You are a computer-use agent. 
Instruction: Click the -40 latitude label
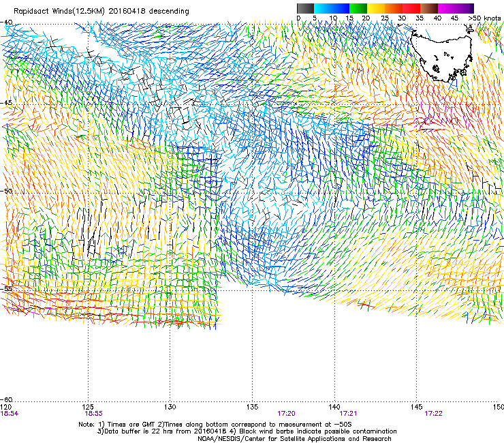tap(6, 22)
